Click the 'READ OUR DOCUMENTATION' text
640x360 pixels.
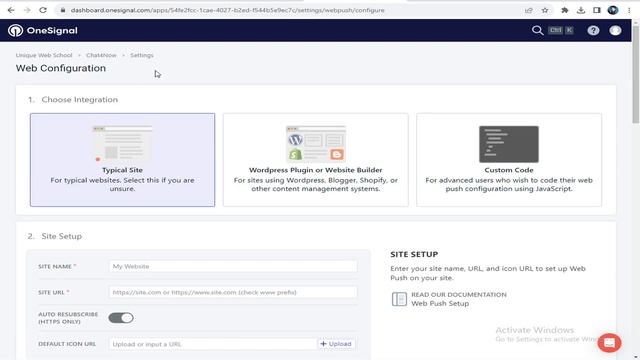459,295
